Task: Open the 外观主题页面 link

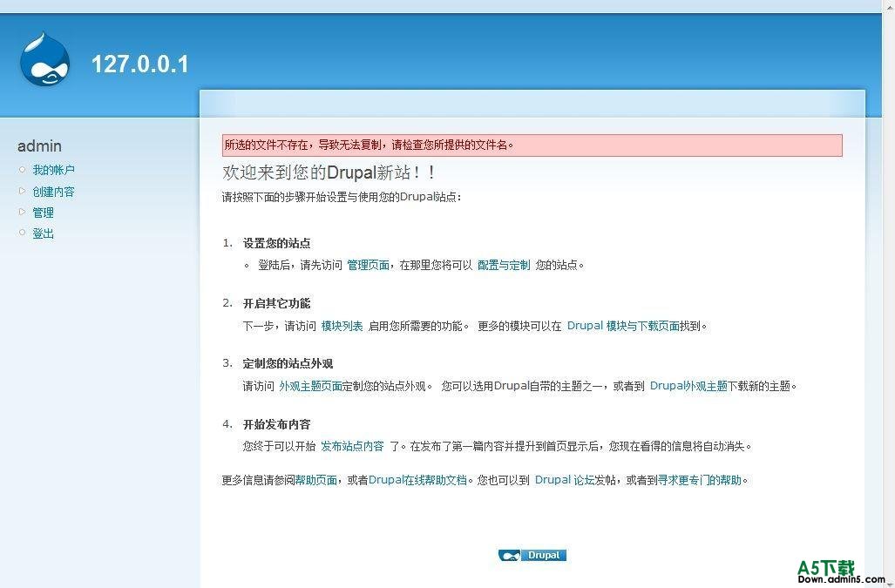Action: tap(310, 386)
